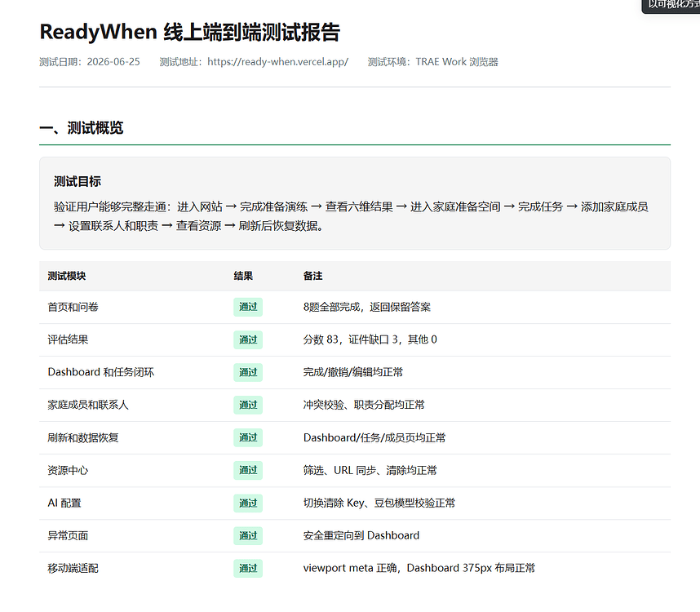
Task: Click the 通过 badge in 首页和问卷 row
Action: point(248,307)
